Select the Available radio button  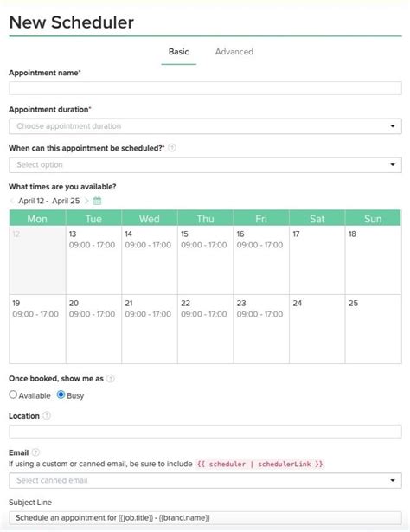[13, 394]
